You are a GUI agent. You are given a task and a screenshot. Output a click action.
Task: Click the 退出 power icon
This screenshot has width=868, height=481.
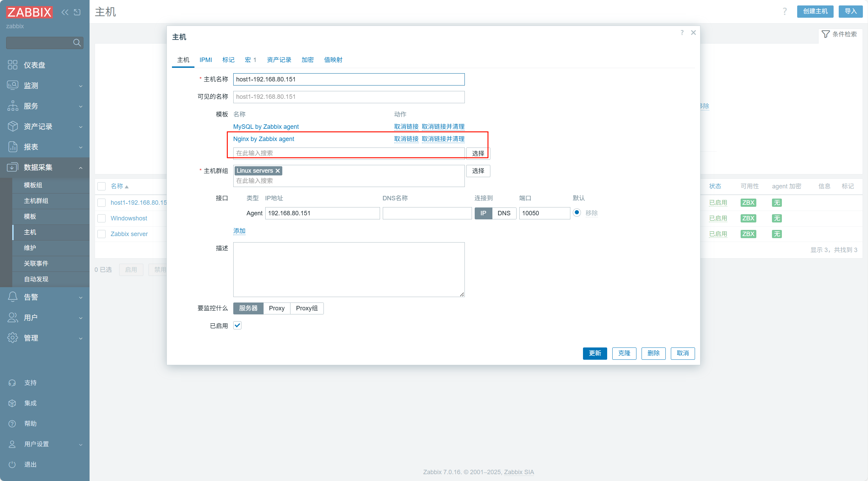pos(12,464)
